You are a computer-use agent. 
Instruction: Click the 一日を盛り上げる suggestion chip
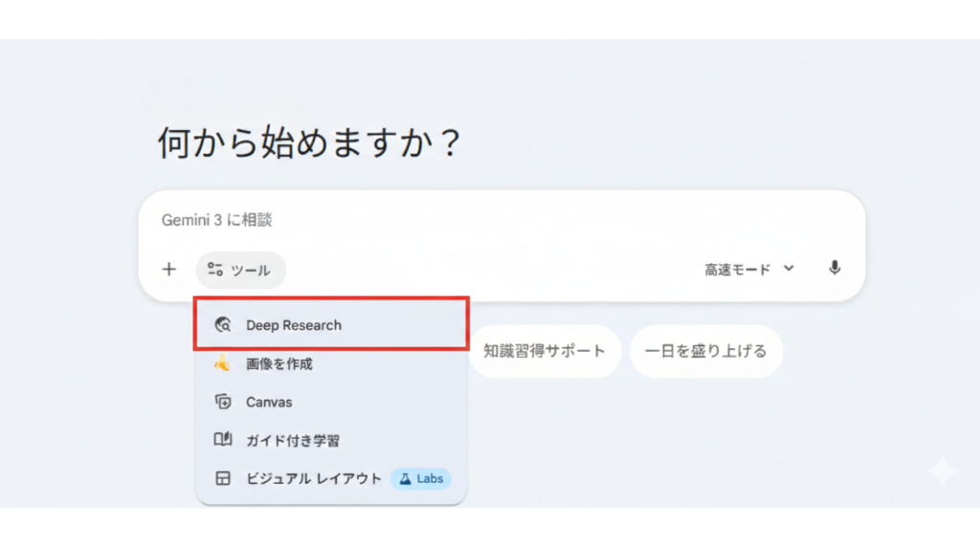[705, 351]
